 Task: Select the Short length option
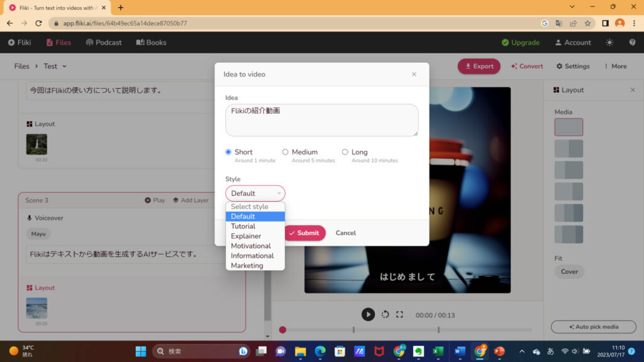(x=228, y=152)
